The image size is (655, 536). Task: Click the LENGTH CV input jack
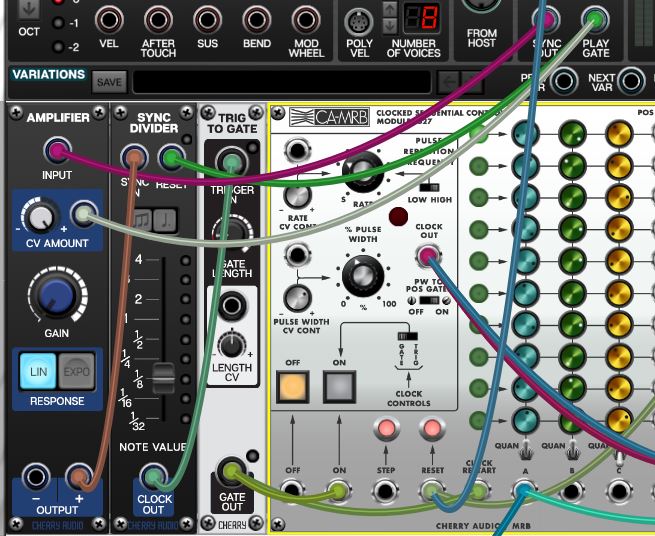tap(232, 306)
